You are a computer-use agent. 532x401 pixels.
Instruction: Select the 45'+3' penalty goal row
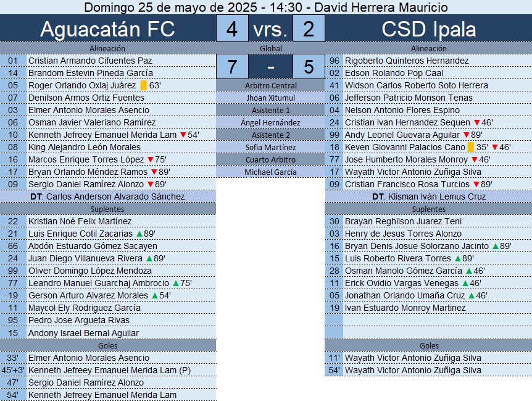point(108,370)
